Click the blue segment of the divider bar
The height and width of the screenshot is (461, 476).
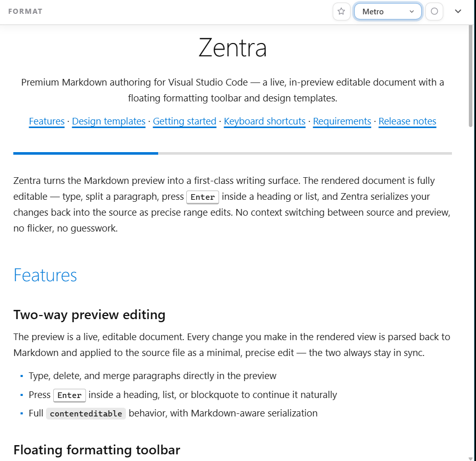coord(85,154)
